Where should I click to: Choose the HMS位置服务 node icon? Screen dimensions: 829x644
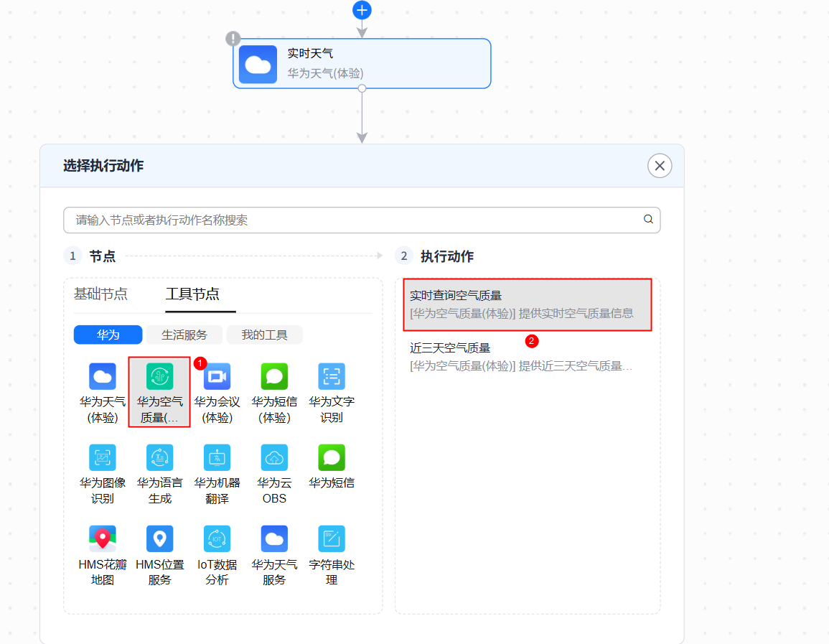(x=159, y=538)
